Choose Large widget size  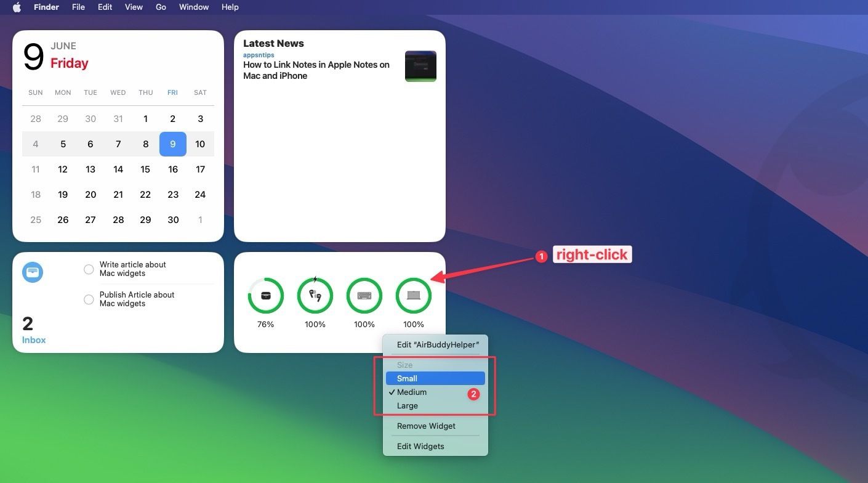pos(407,405)
